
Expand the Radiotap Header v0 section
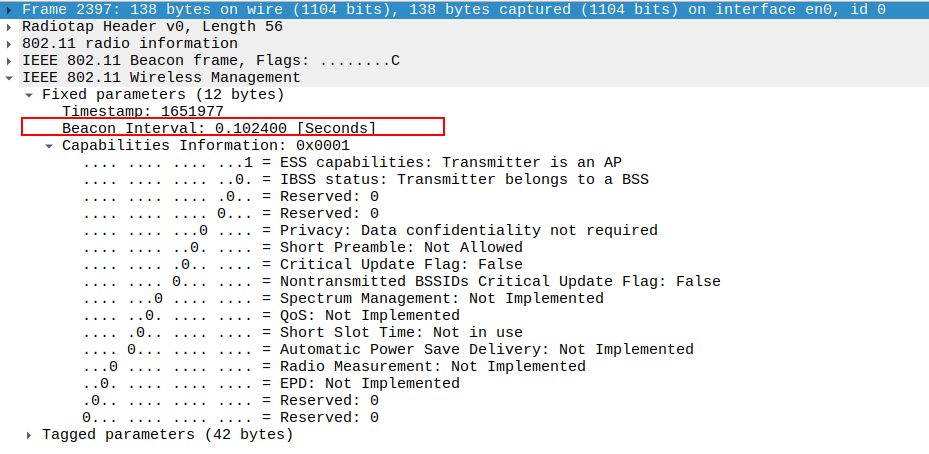[x=10, y=26]
